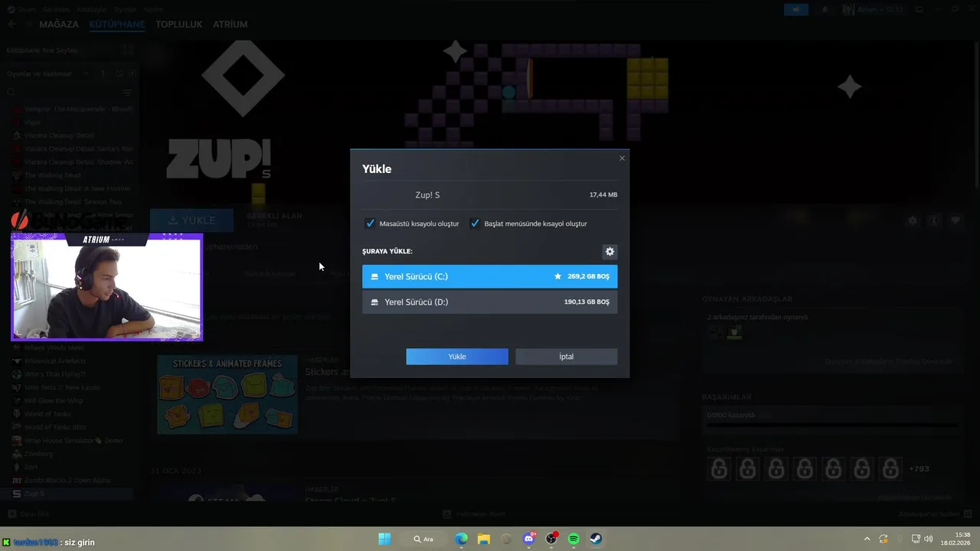
Task: Open the Steam menu in menu bar
Action: [28, 9]
